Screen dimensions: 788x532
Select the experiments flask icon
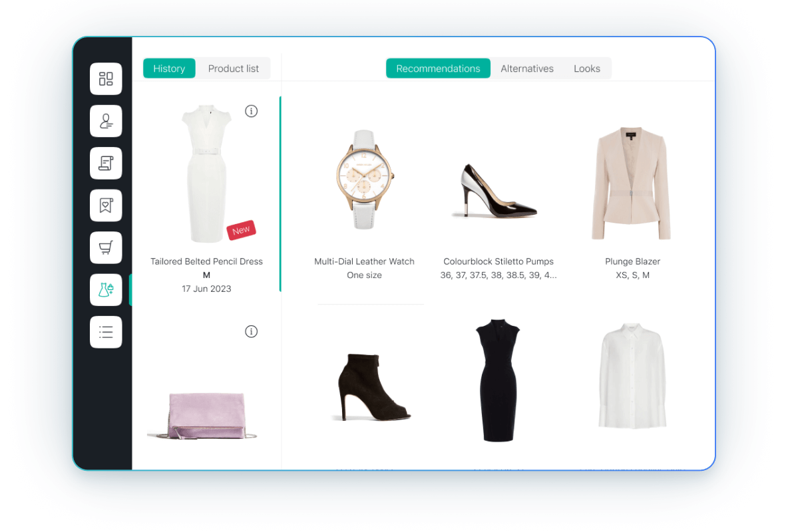pos(106,289)
